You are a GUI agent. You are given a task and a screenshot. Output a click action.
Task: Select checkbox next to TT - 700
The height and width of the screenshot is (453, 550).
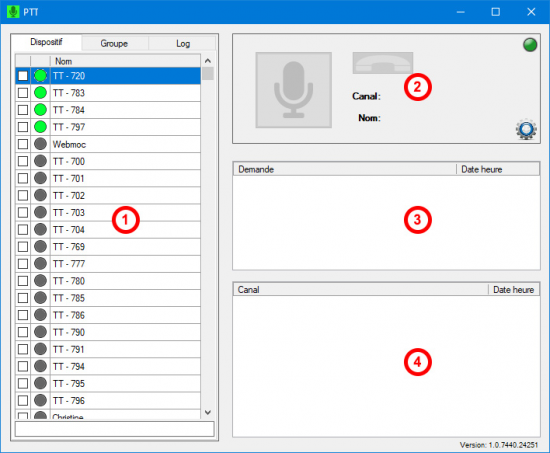point(23,161)
